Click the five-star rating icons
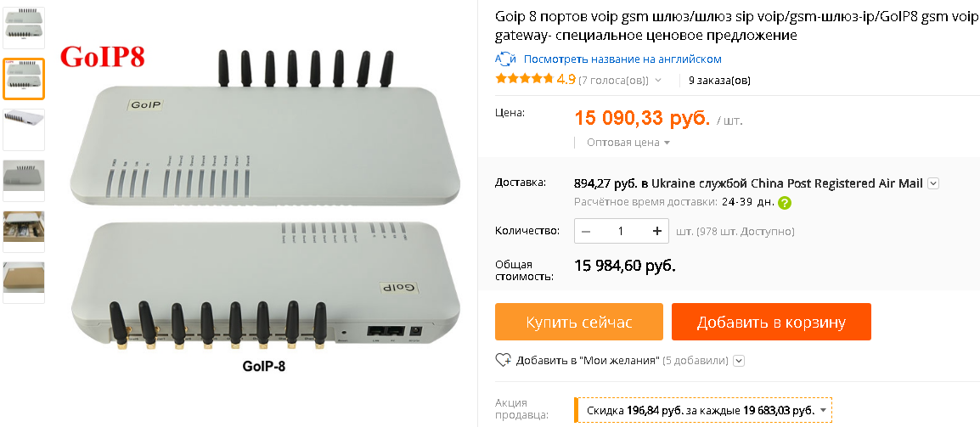980x427 pixels. pyautogui.click(x=524, y=80)
